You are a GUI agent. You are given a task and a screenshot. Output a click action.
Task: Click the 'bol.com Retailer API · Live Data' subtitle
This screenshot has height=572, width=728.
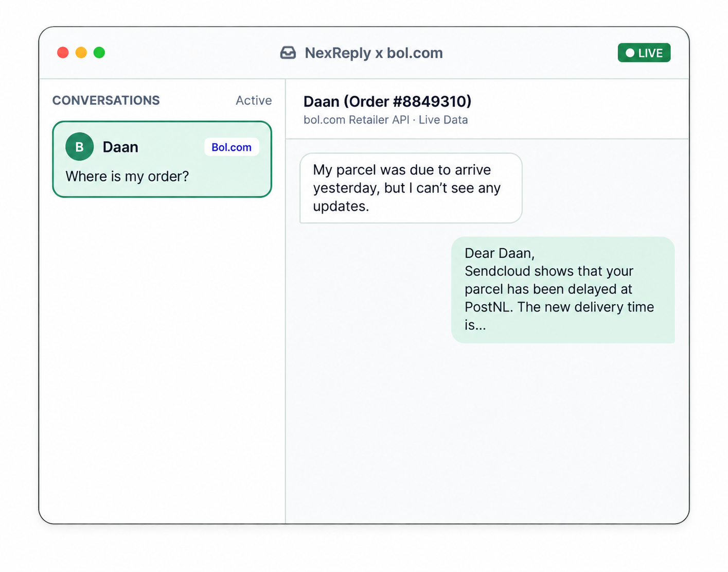tap(385, 120)
